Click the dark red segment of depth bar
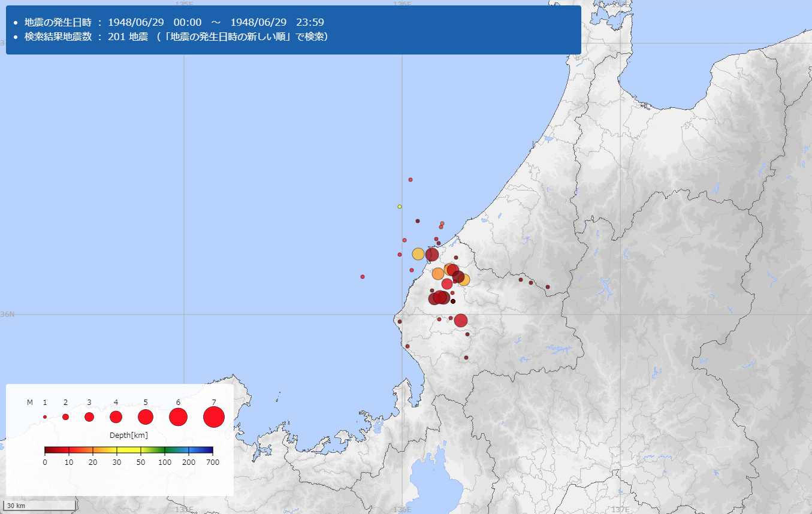This screenshot has height=514, width=812. click(57, 450)
